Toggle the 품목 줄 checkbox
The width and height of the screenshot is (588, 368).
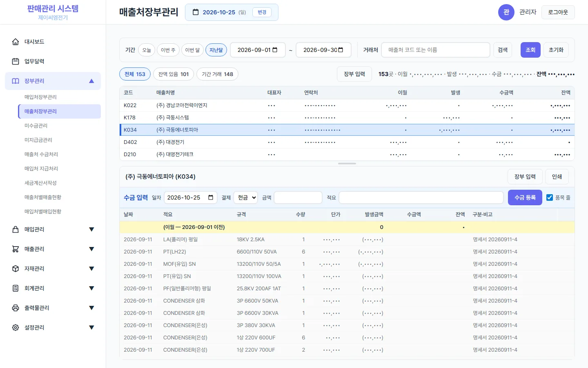[550, 197]
